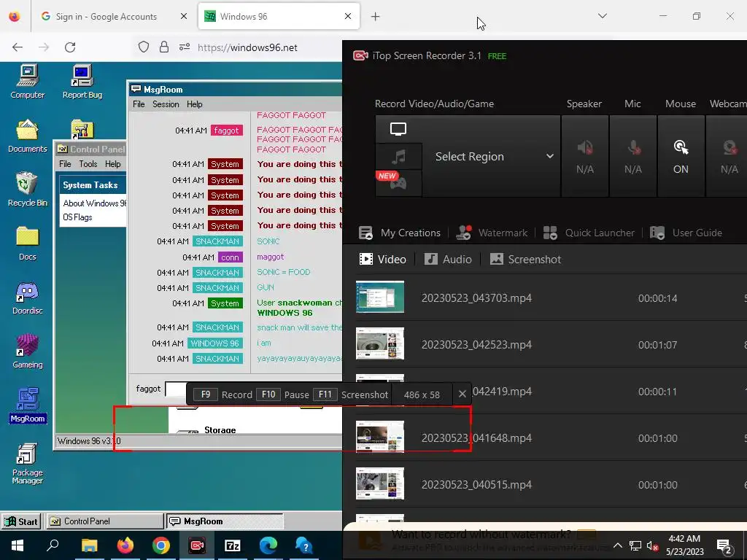The image size is (747, 560).
Task: Reload the current page
Action: [70, 47]
